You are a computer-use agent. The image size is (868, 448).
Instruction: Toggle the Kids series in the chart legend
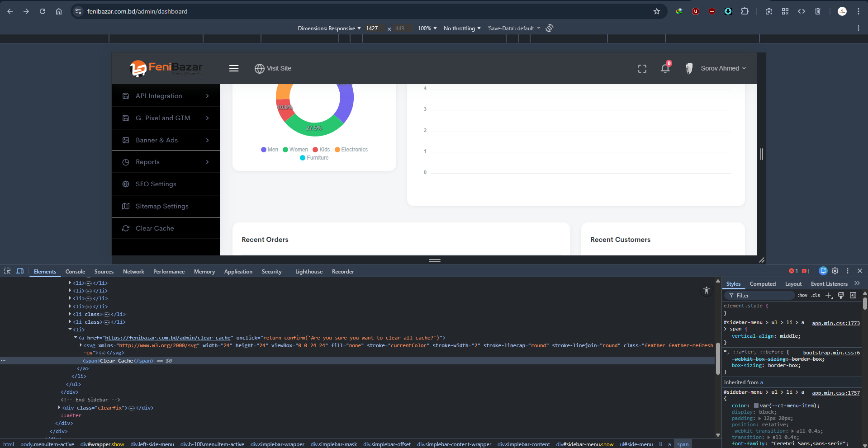point(321,150)
